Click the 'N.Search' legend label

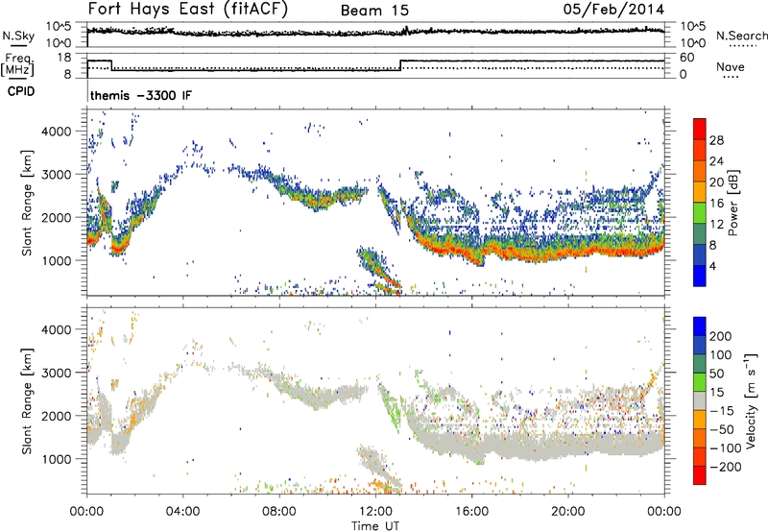pyautogui.click(x=742, y=36)
